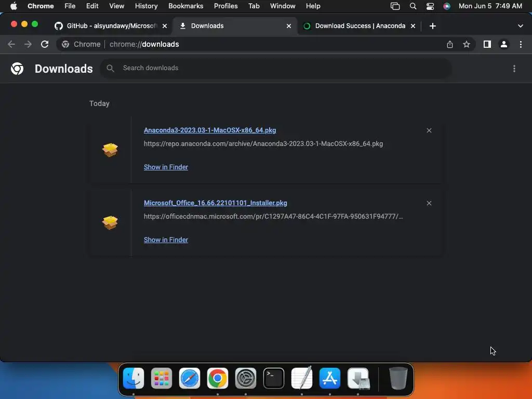Open Stage Manager windows icon in menu bar
This screenshot has height=399, width=532.
click(395, 6)
